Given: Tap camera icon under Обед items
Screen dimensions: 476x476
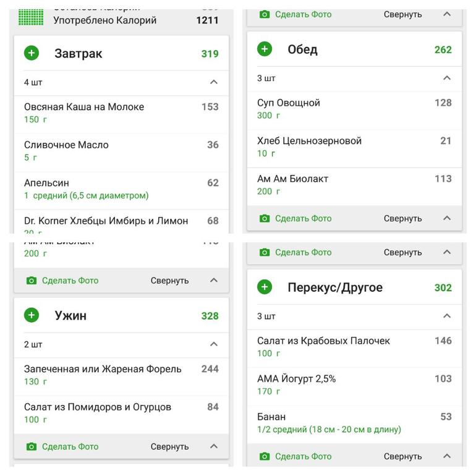Looking at the screenshot, I should click(265, 218).
